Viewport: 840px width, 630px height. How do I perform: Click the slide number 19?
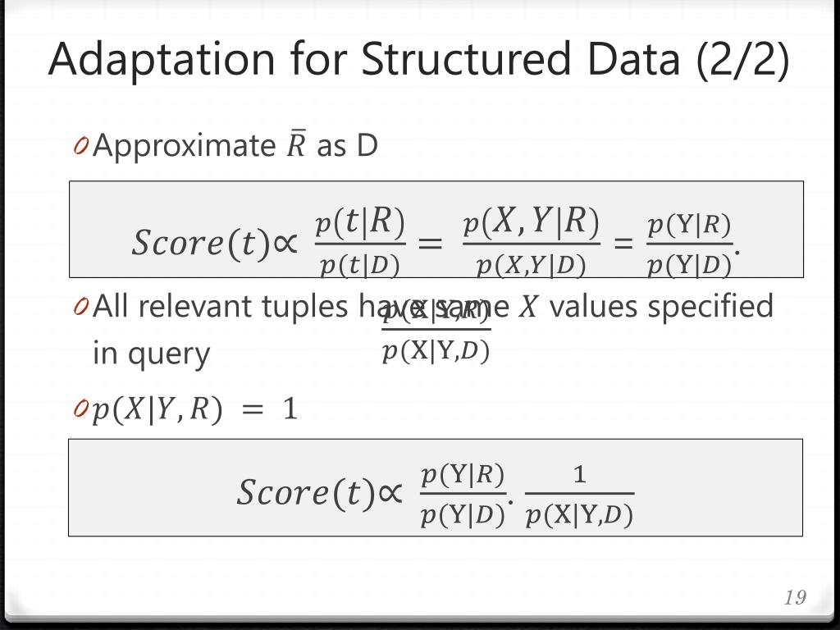pyautogui.click(x=795, y=597)
